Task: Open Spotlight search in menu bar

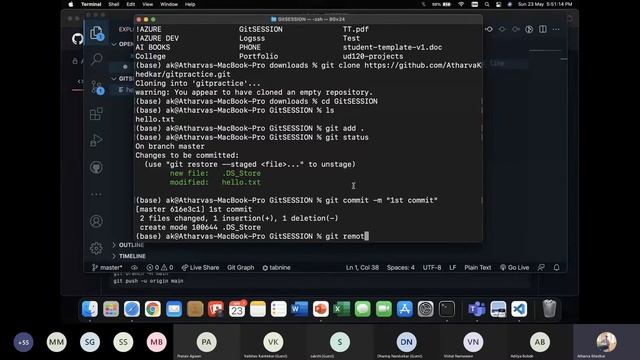Action: [487, 4]
